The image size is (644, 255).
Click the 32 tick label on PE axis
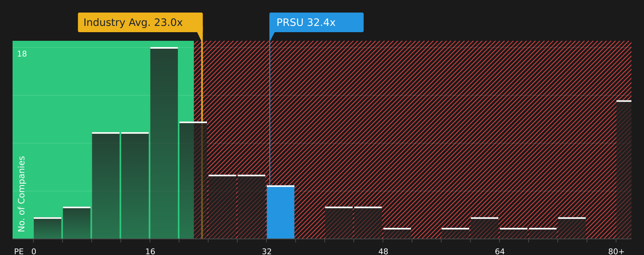pos(267,251)
